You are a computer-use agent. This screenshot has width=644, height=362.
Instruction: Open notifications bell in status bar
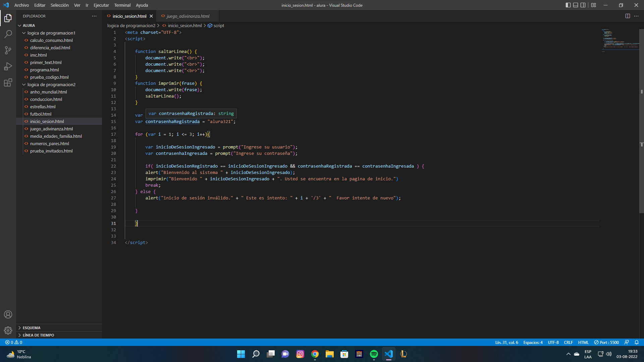click(x=637, y=342)
